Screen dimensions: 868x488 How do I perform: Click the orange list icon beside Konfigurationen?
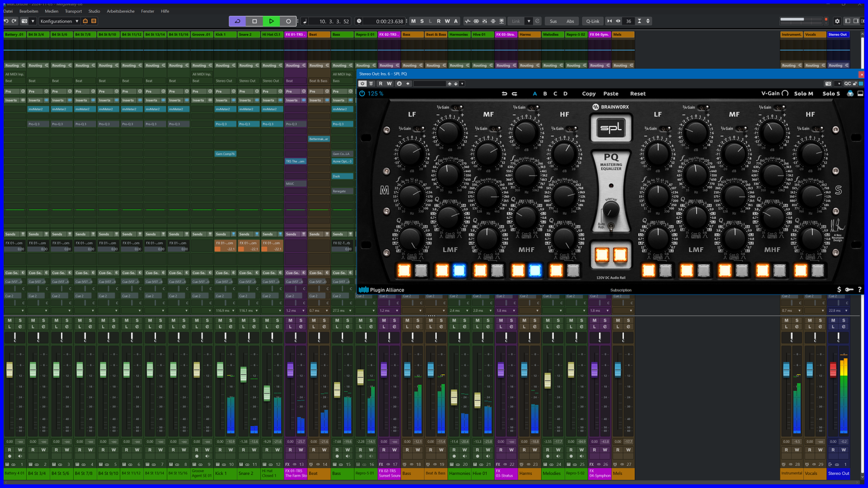94,21
